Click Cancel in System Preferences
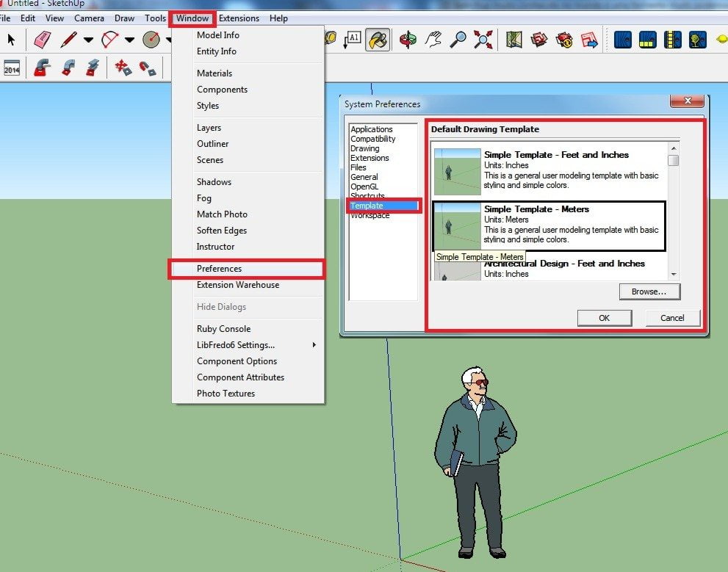The height and width of the screenshot is (572, 728). pos(672,318)
